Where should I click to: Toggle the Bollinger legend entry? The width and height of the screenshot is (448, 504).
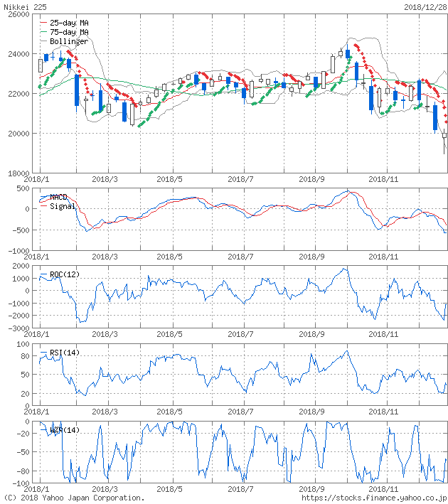(68, 41)
